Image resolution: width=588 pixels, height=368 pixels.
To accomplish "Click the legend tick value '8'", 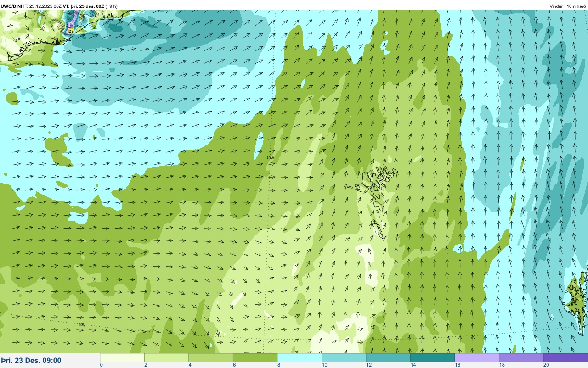I will click(278, 365).
